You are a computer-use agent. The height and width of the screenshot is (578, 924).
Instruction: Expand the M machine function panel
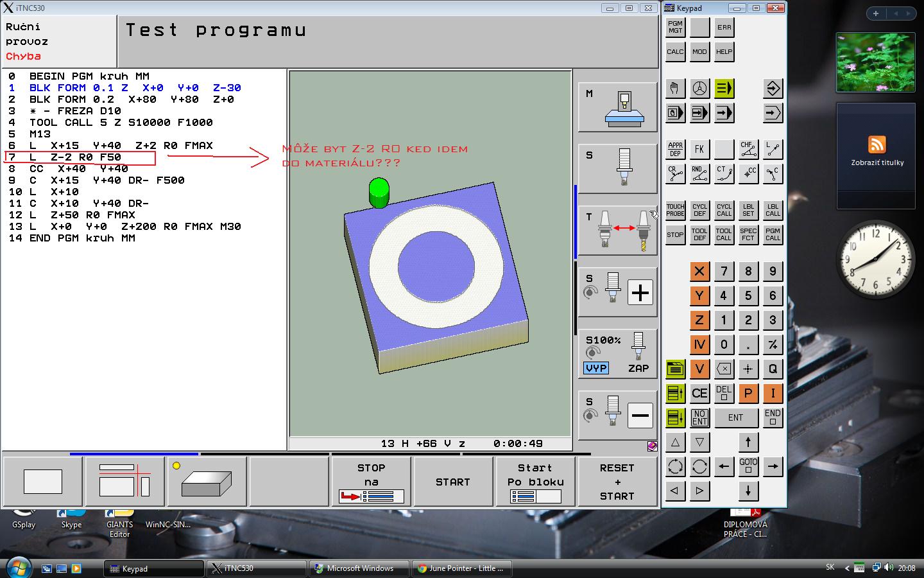(617, 107)
